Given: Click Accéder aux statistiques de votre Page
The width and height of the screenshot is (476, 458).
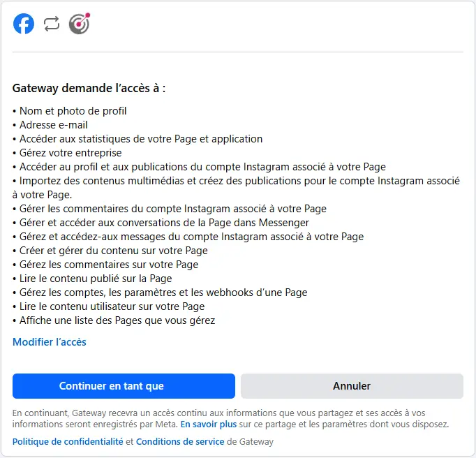Looking at the screenshot, I should pyautogui.click(x=140, y=139).
